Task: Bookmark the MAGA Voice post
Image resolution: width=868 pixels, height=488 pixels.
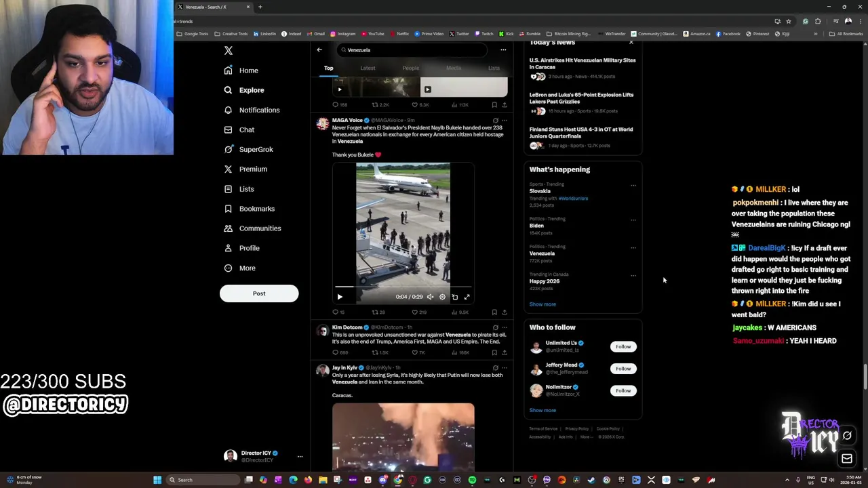Action: (494, 312)
